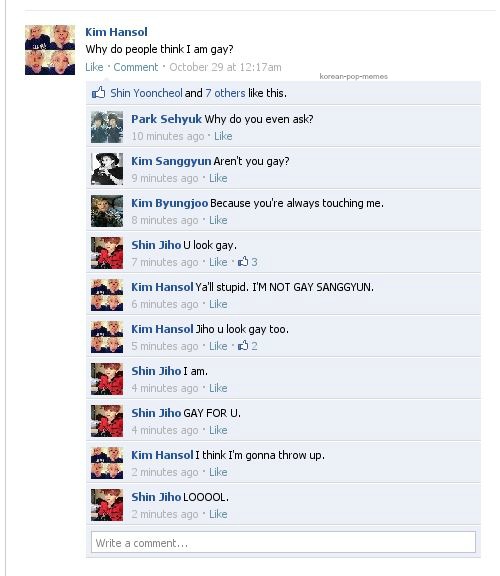
Task: Like the "GAY FOR U." comment
Action: 218,430
